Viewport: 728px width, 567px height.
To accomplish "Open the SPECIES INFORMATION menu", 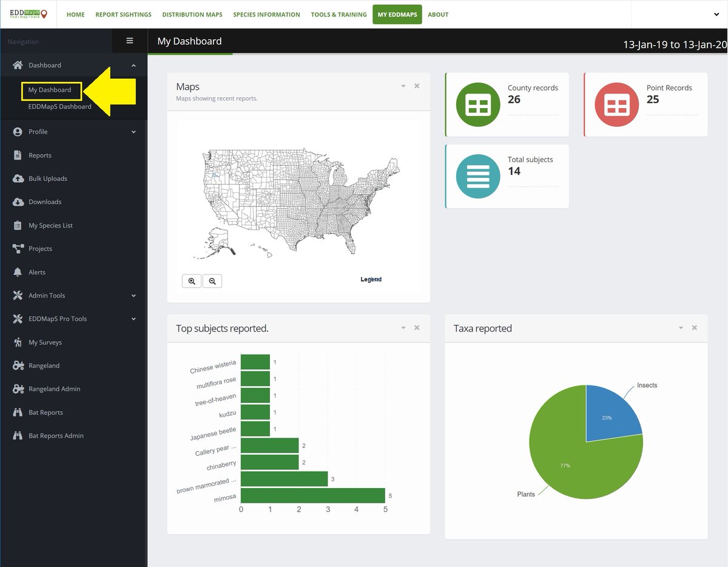I will coord(266,15).
